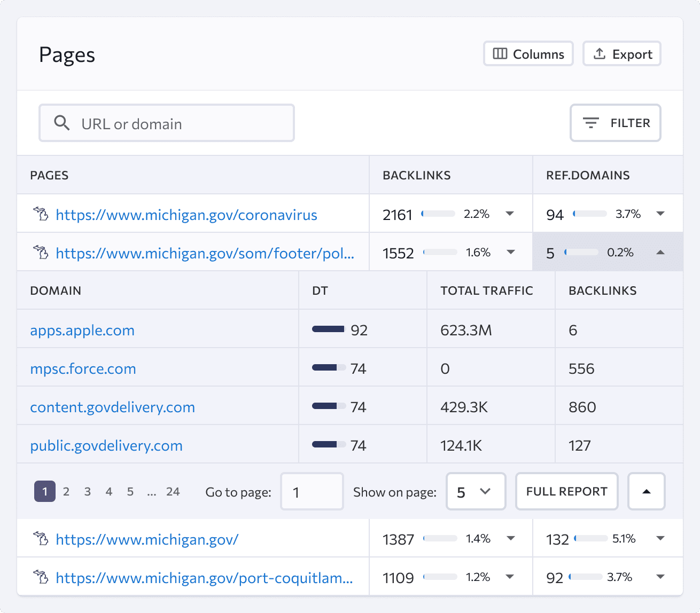
Task: Open the FULL REPORT button
Action: pyautogui.click(x=567, y=491)
